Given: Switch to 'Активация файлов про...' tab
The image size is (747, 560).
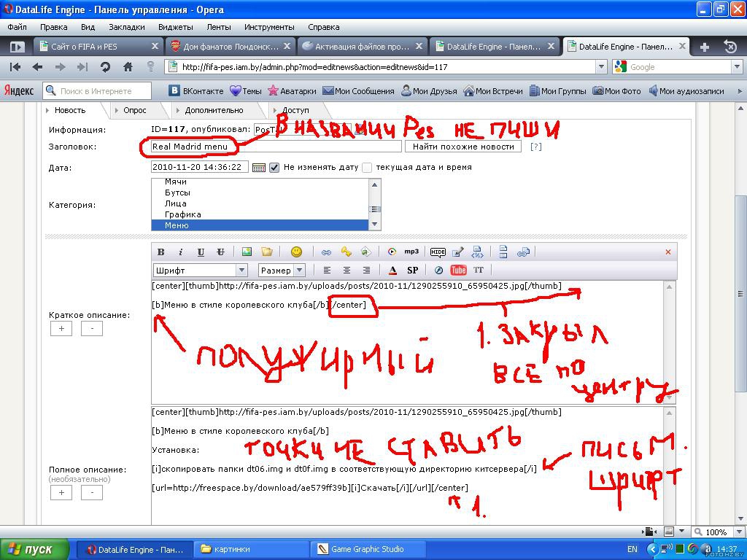Looking at the screenshot, I should click(362, 47).
